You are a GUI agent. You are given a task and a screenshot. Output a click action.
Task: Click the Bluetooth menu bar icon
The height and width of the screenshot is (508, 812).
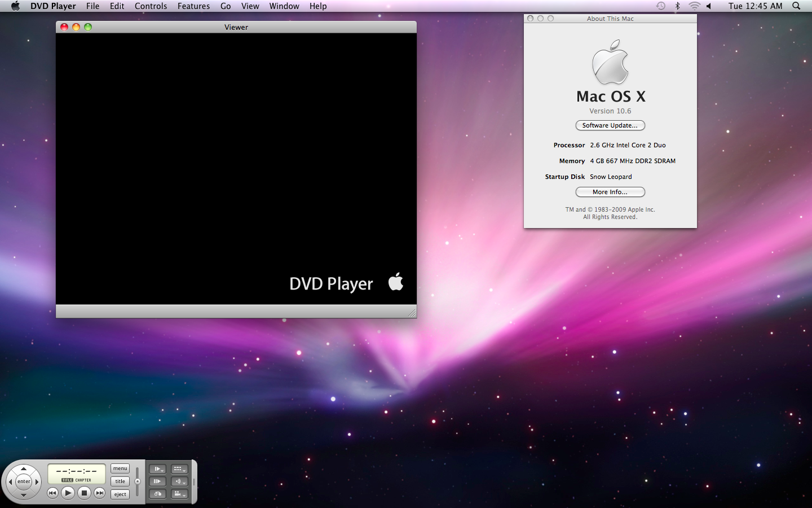(677, 6)
